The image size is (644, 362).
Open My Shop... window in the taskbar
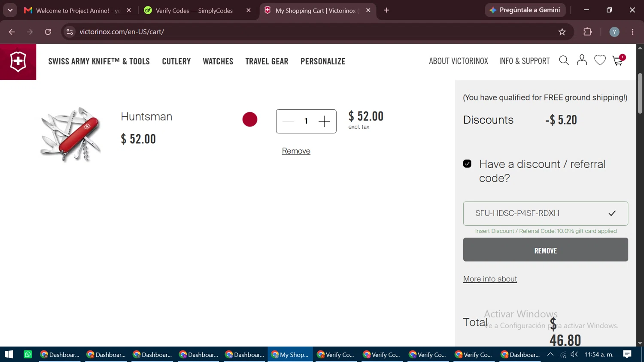290,354
